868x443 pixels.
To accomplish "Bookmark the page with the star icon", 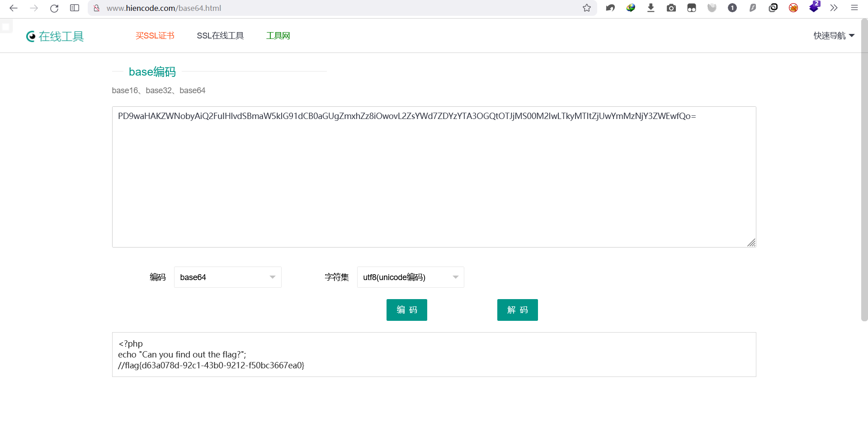I will pyautogui.click(x=587, y=8).
